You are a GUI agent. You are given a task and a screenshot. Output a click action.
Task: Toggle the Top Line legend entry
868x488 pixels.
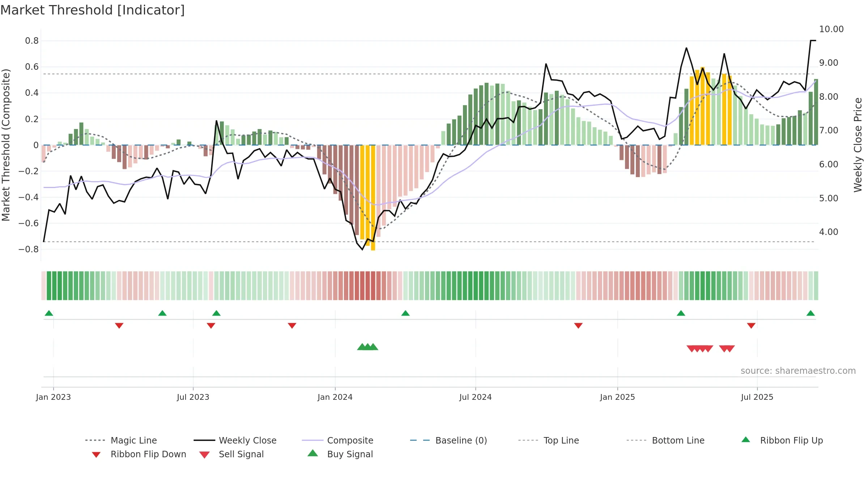point(549,440)
